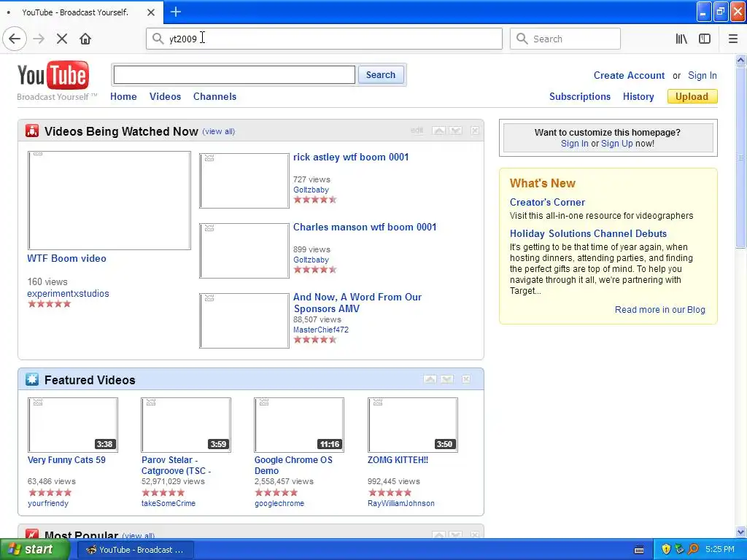The width and height of the screenshot is (747, 560).
Task: Open the Videos nav link
Action: tap(166, 97)
